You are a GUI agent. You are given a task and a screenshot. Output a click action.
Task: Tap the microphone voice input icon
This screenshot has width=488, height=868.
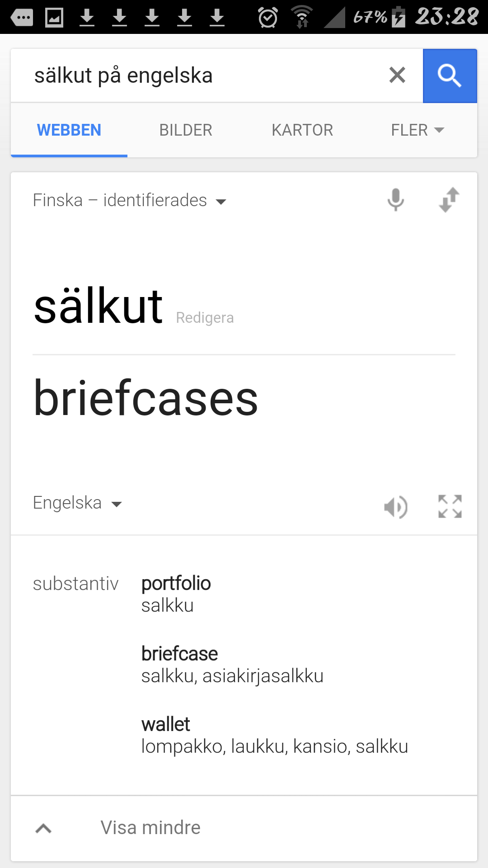click(395, 200)
